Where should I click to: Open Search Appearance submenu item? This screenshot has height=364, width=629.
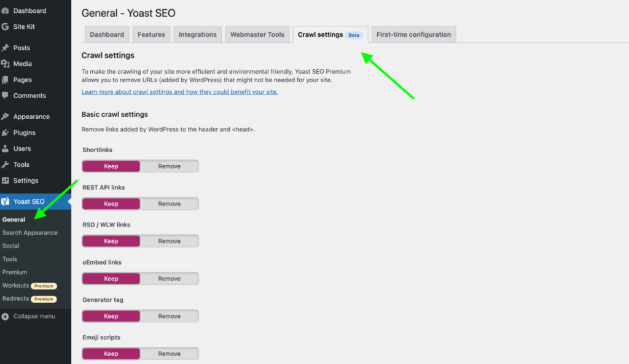click(29, 233)
